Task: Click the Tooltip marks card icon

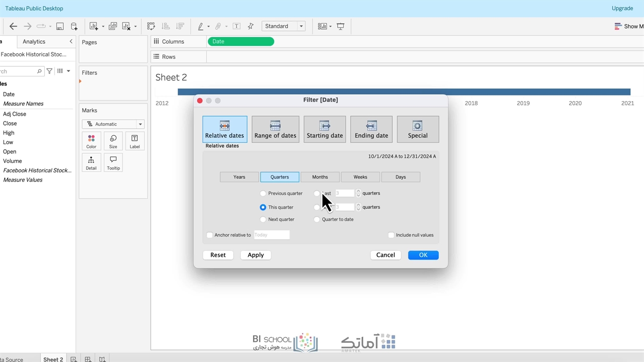Action: pyautogui.click(x=113, y=162)
